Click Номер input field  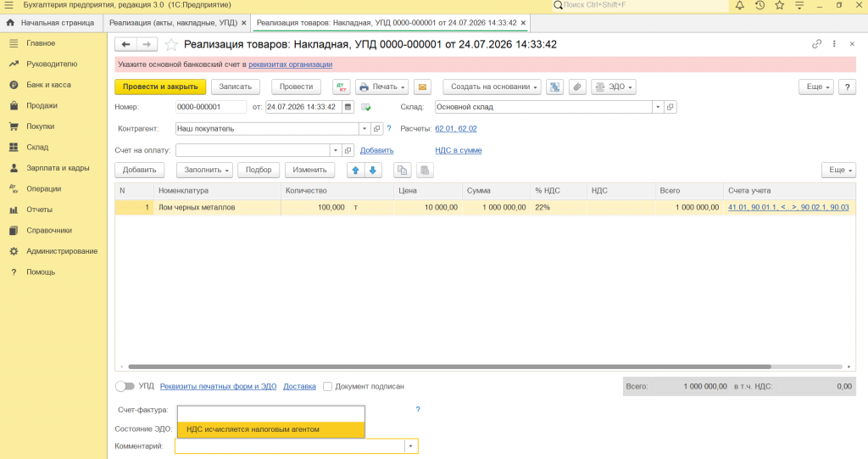coord(210,107)
